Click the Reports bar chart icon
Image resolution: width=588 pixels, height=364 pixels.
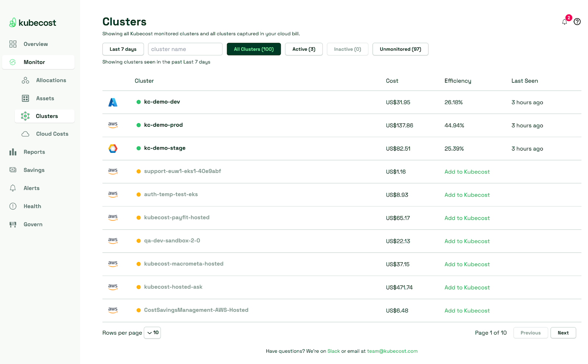(x=13, y=152)
